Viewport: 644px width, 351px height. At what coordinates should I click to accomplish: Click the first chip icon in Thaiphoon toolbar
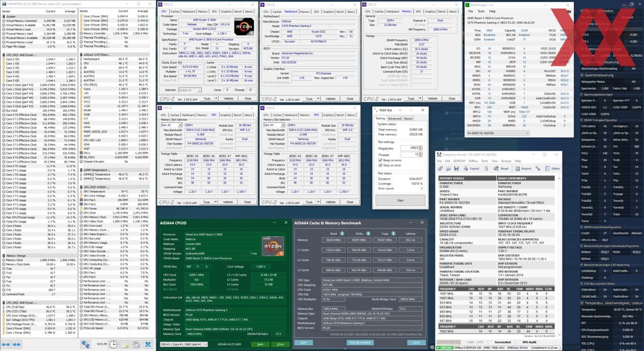tap(440, 168)
